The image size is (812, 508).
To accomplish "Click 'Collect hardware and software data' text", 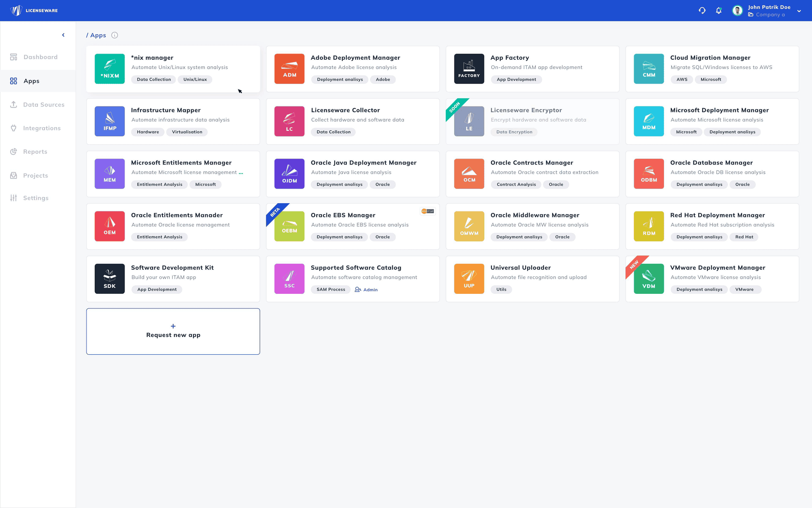I will coord(358,120).
